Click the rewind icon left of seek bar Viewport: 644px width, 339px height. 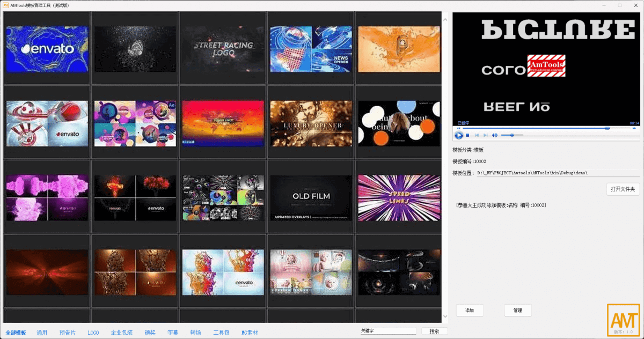pos(458,128)
